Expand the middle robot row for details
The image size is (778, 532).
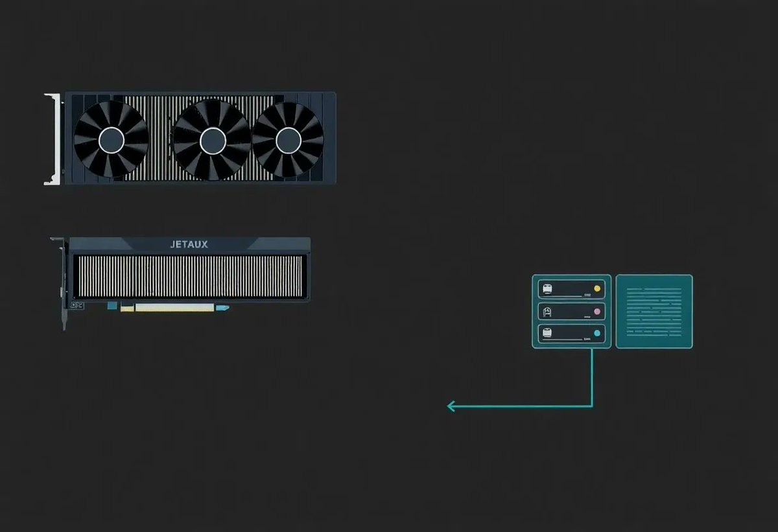pyautogui.click(x=571, y=311)
